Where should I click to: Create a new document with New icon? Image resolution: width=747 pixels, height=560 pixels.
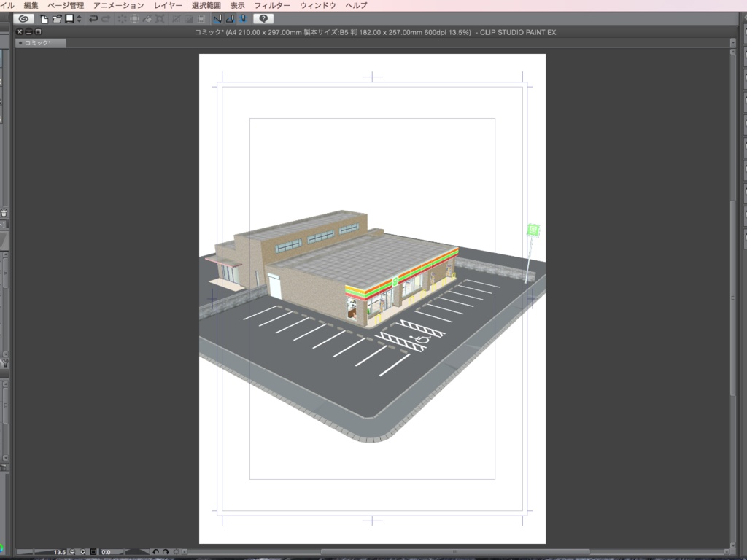pyautogui.click(x=44, y=18)
